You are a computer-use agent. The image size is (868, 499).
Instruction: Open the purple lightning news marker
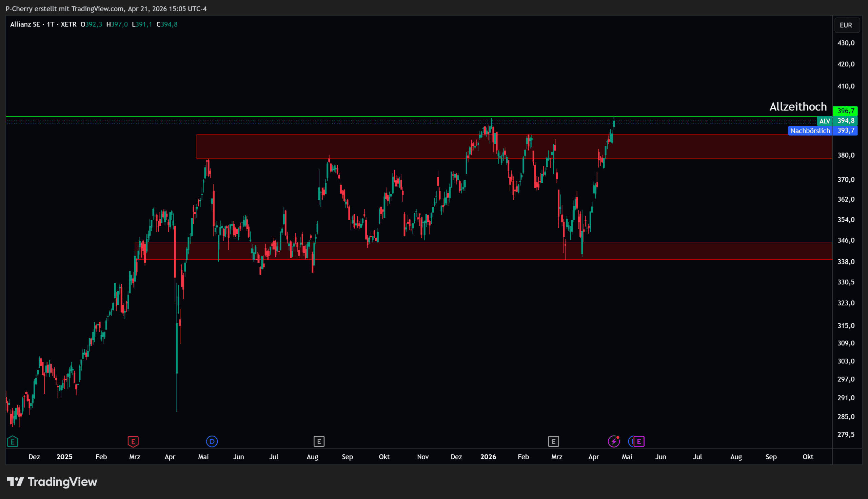[x=613, y=441]
